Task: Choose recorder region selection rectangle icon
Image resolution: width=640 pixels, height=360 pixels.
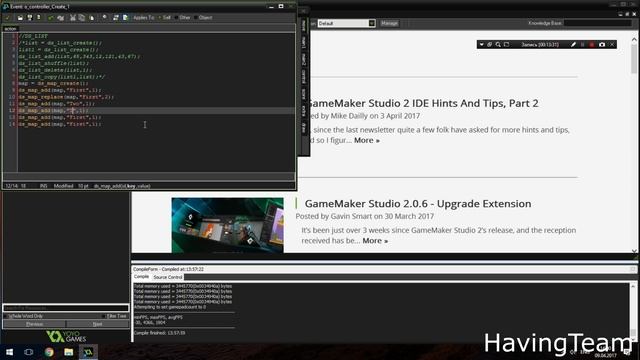Action: [x=507, y=44]
